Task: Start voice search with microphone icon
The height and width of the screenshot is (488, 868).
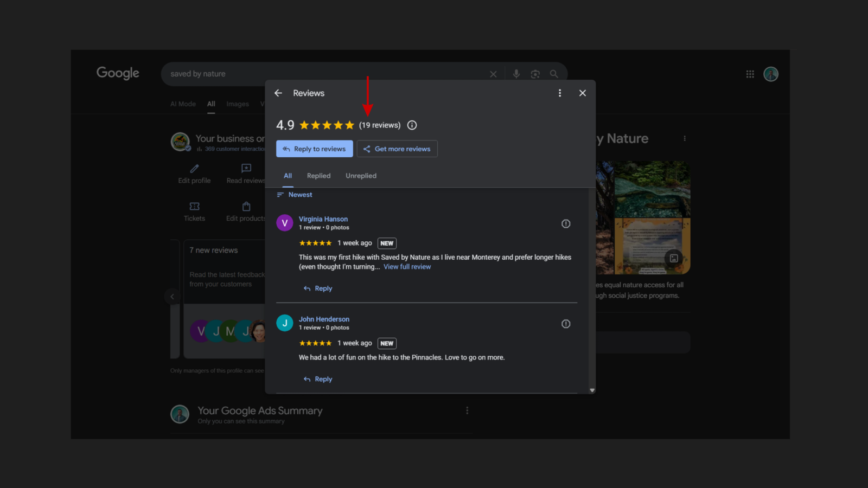Action: (516, 74)
